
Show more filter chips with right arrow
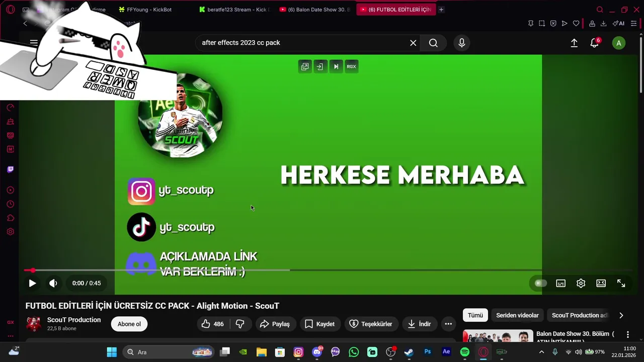[621, 315]
